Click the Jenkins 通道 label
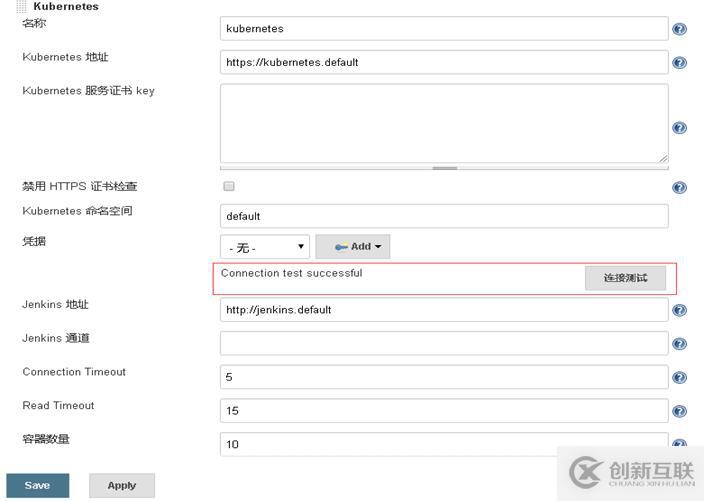The width and height of the screenshot is (704, 501). click(x=56, y=338)
